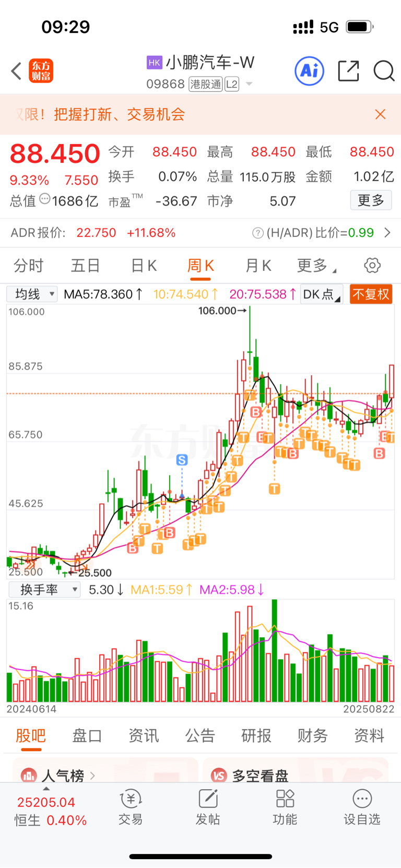The height and width of the screenshot is (868, 401).
Task: Tap the 20:75.538 MA value
Action: [264, 294]
